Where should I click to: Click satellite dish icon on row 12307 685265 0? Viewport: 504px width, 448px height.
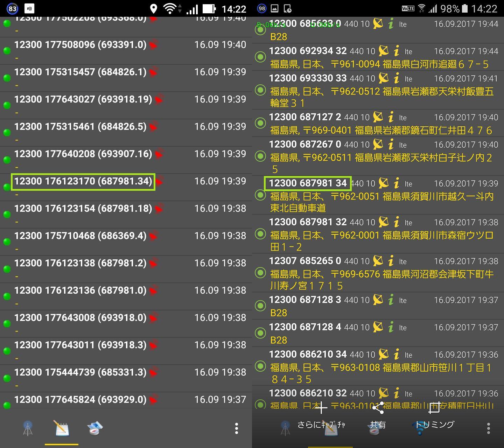tap(378, 261)
